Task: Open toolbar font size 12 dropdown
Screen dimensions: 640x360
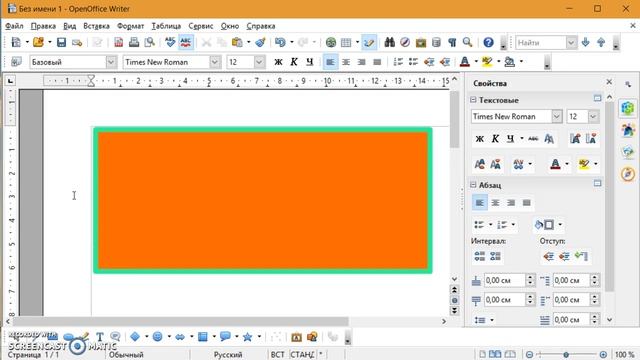Action: [x=259, y=62]
